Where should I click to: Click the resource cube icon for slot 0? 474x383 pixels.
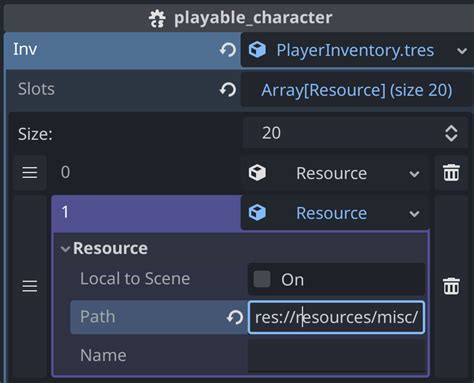[257, 173]
